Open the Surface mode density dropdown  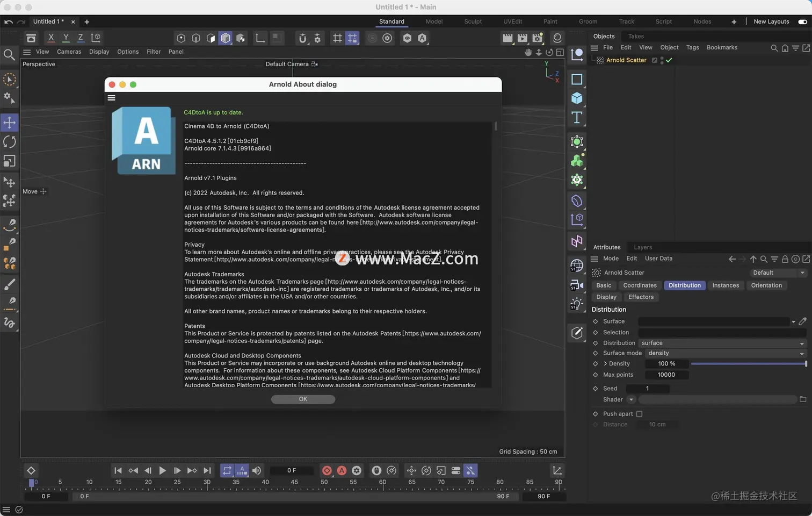[x=727, y=353]
